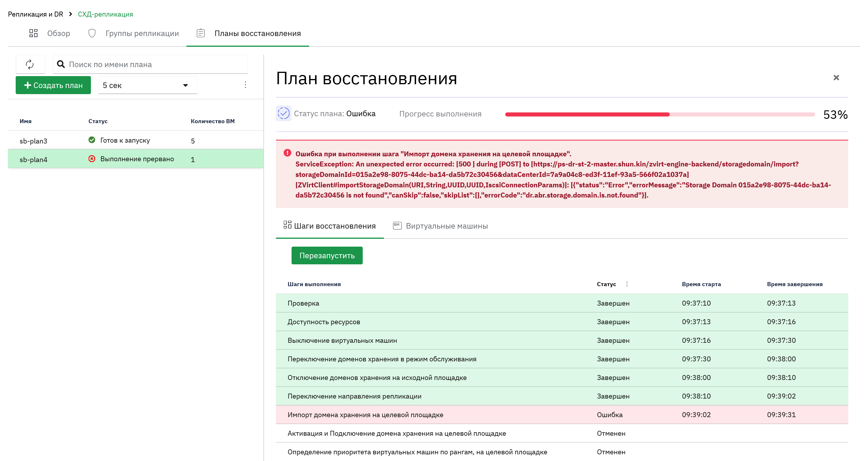Select the sb-plan3 plan row

tap(135, 141)
